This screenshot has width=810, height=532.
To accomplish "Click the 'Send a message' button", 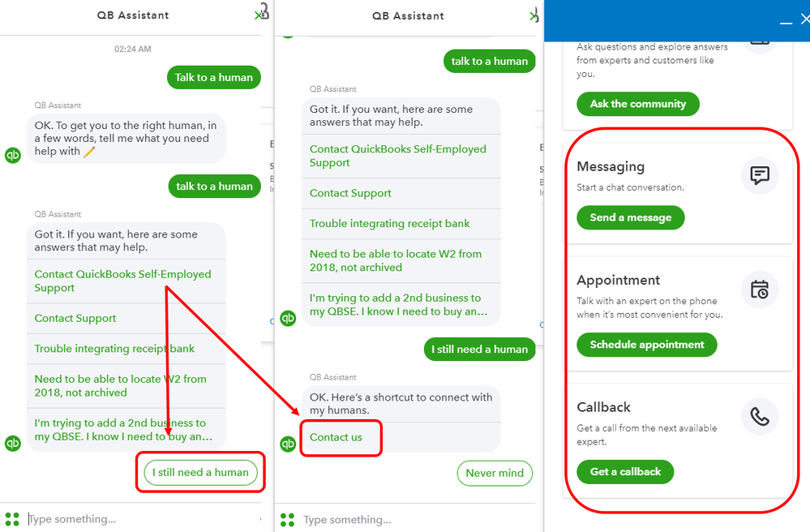I will 630,217.
